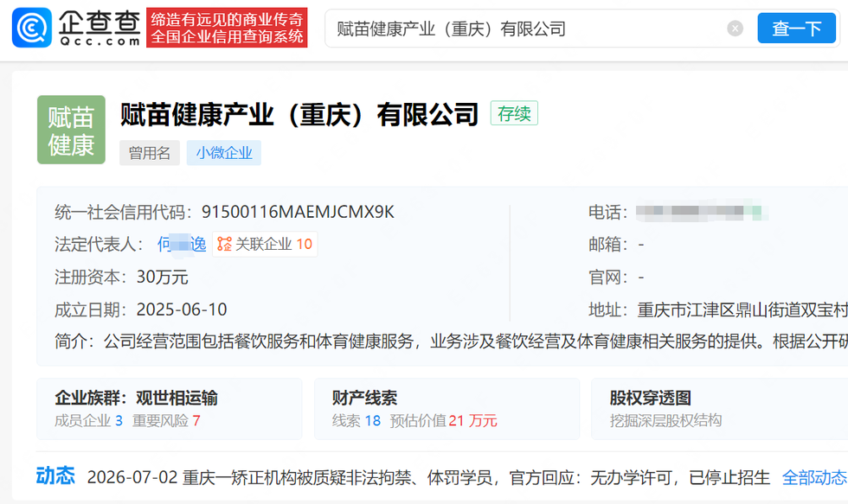Click 挖掘深层股权结构 subtitle
The width and height of the screenshot is (848, 504).
[665, 421]
